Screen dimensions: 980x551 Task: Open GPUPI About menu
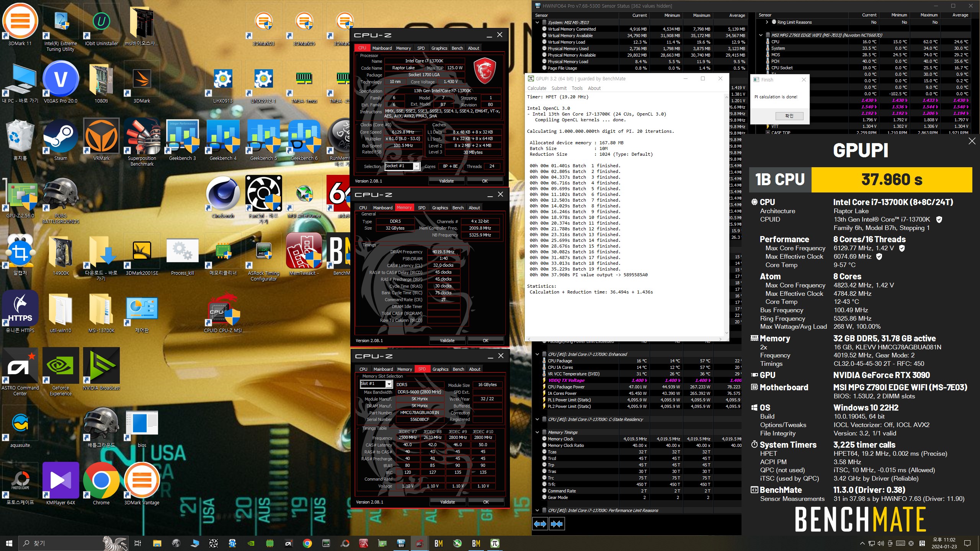[x=594, y=88]
